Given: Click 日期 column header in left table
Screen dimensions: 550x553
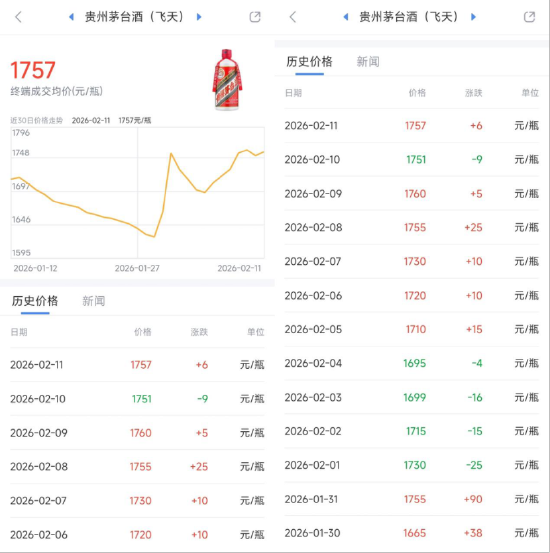Looking at the screenshot, I should 19,332.
